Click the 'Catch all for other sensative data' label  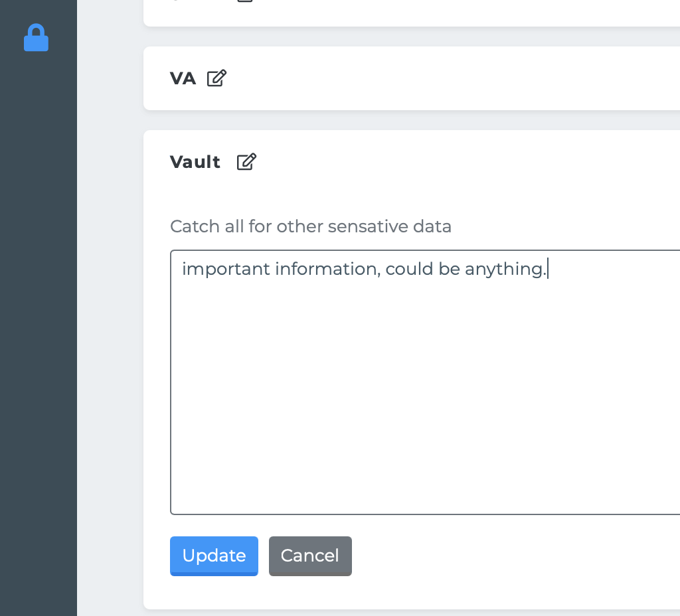(311, 226)
